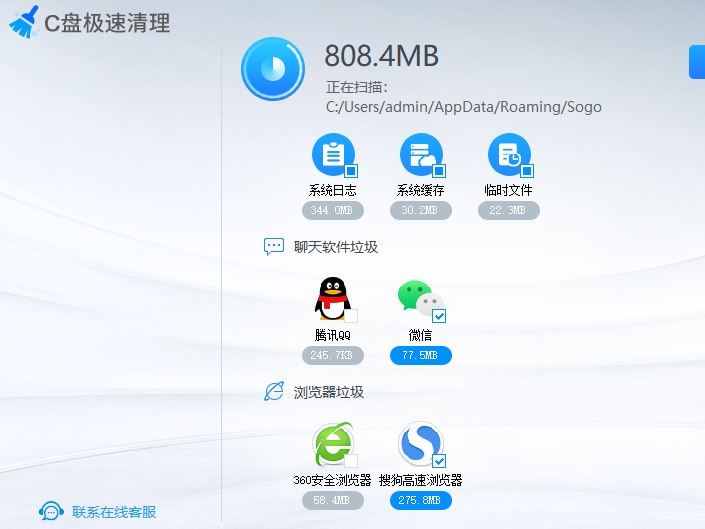The image size is (705, 529).
Task: Click the 浏览器垃圾 section heading
Action: click(329, 392)
